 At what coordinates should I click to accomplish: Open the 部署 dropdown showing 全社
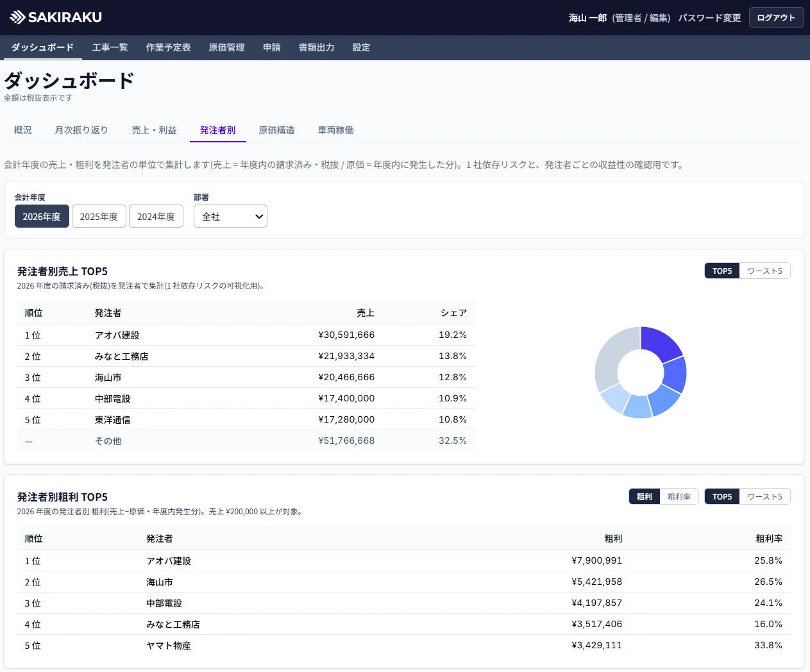click(230, 217)
